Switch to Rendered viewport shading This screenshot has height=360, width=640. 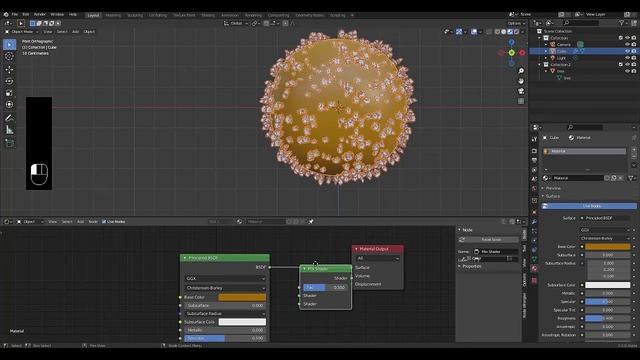[516, 31]
